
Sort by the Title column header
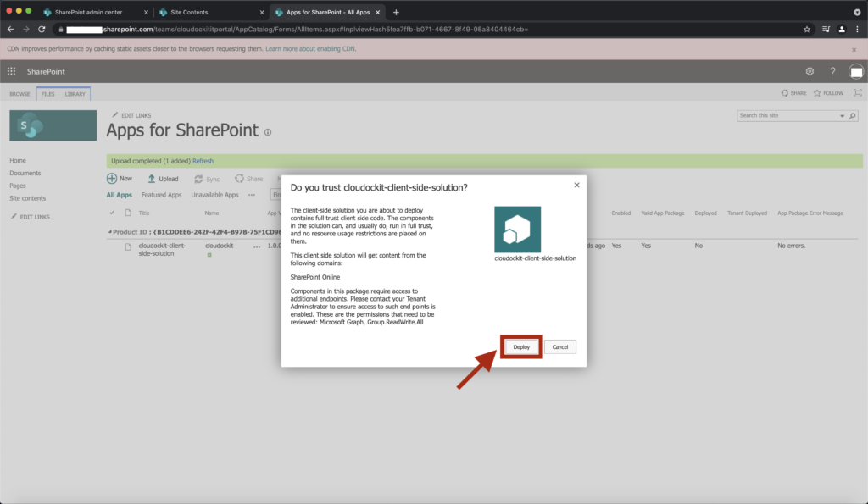point(144,213)
